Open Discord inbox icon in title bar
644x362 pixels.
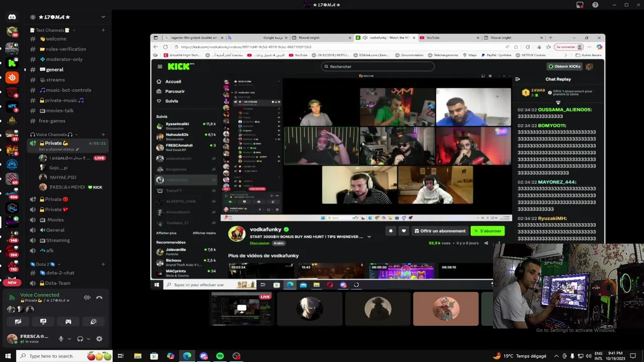pos(580,5)
